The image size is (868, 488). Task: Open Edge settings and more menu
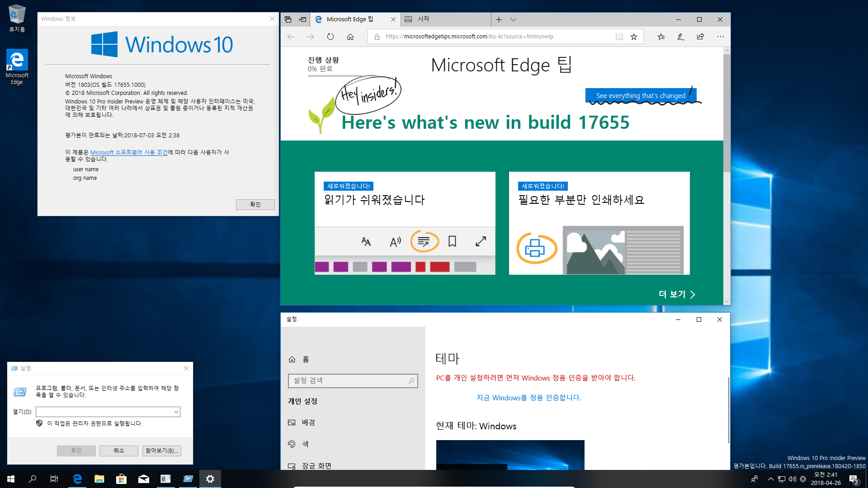coord(720,37)
